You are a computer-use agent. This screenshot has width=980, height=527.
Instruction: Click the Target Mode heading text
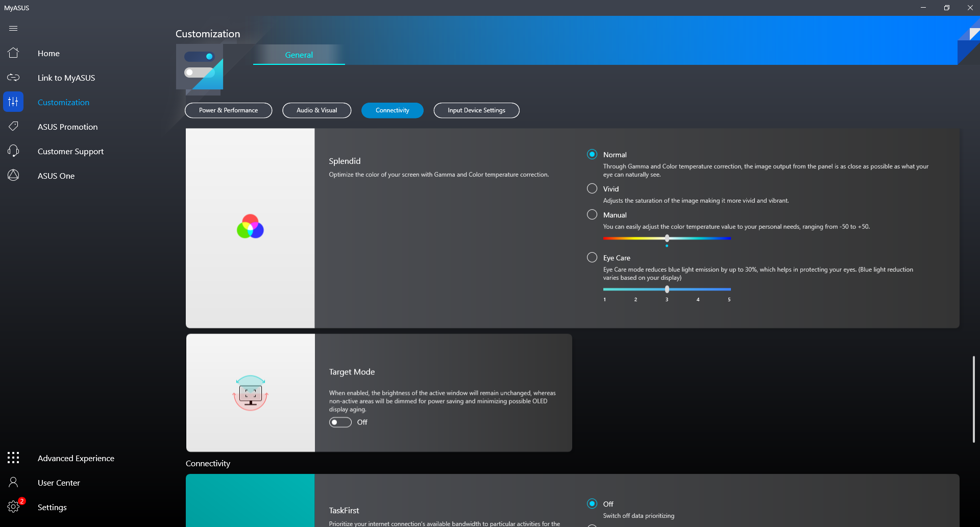click(x=352, y=372)
